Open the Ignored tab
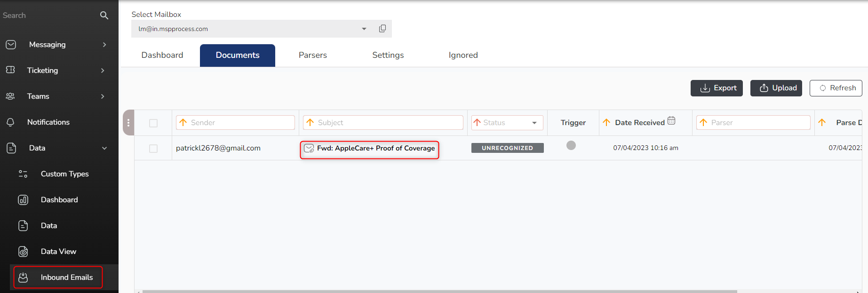This screenshot has height=293, width=868. coord(463,55)
